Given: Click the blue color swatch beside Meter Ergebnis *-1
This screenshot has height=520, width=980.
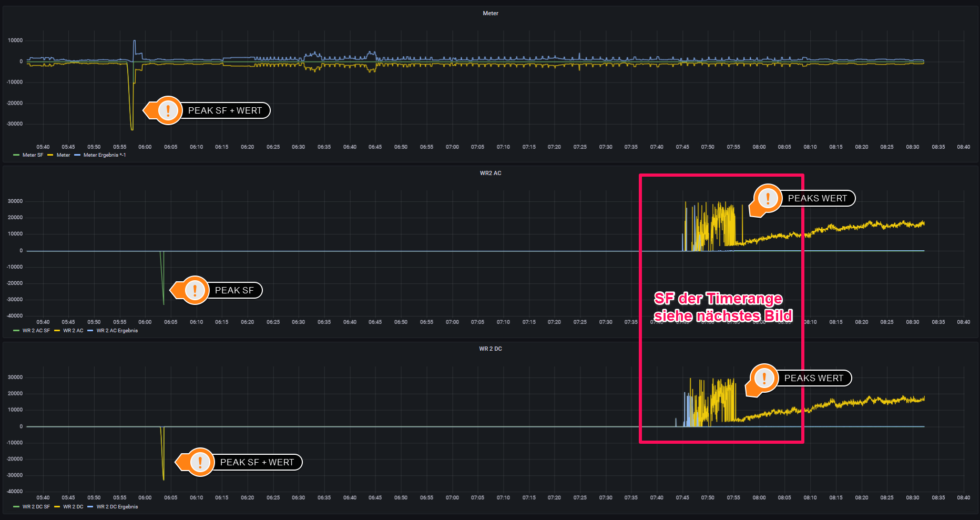Looking at the screenshot, I should [x=77, y=155].
